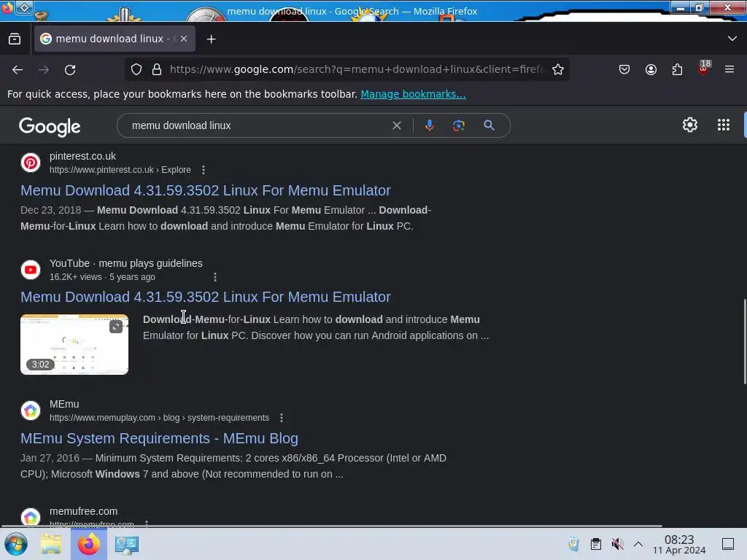The image size is (747, 560).
Task: Click the update notifier tray icon
Action: [x=573, y=544]
